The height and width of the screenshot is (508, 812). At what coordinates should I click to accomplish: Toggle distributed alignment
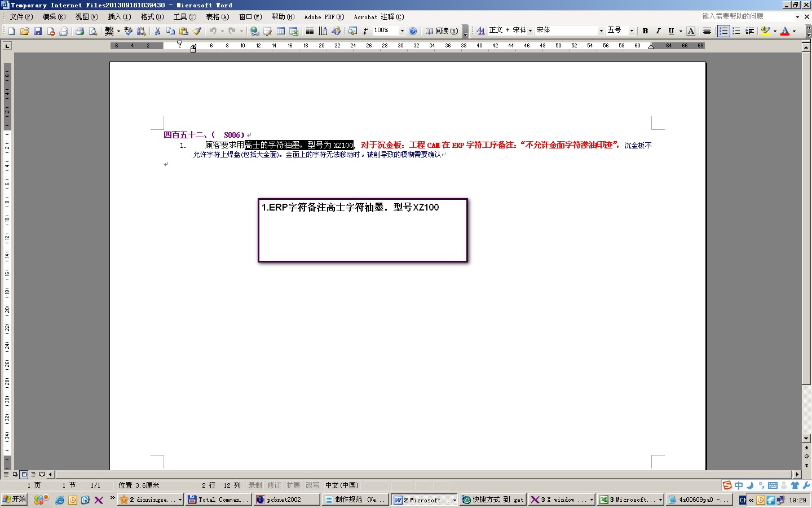[x=707, y=31]
